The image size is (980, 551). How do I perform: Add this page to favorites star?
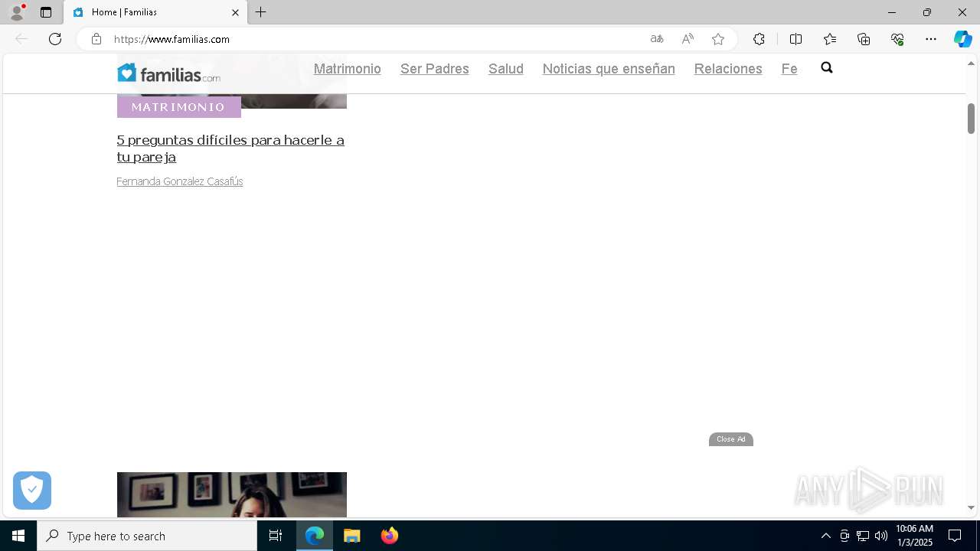coord(718,39)
